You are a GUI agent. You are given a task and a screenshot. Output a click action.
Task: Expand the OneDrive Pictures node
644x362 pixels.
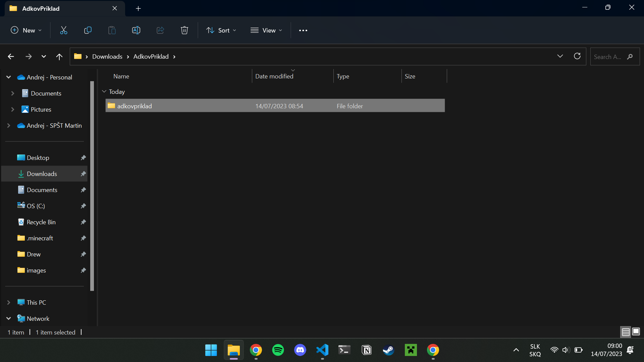13,109
